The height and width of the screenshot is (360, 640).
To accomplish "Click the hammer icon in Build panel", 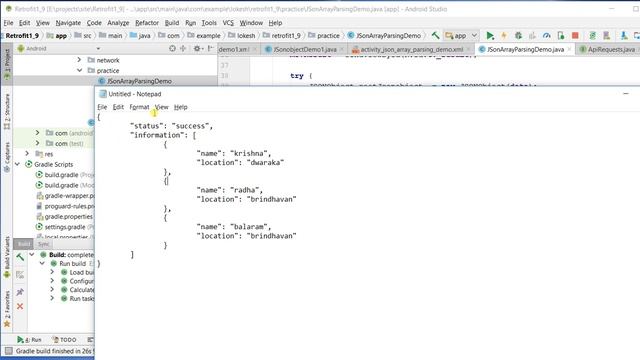I will tap(20, 257).
